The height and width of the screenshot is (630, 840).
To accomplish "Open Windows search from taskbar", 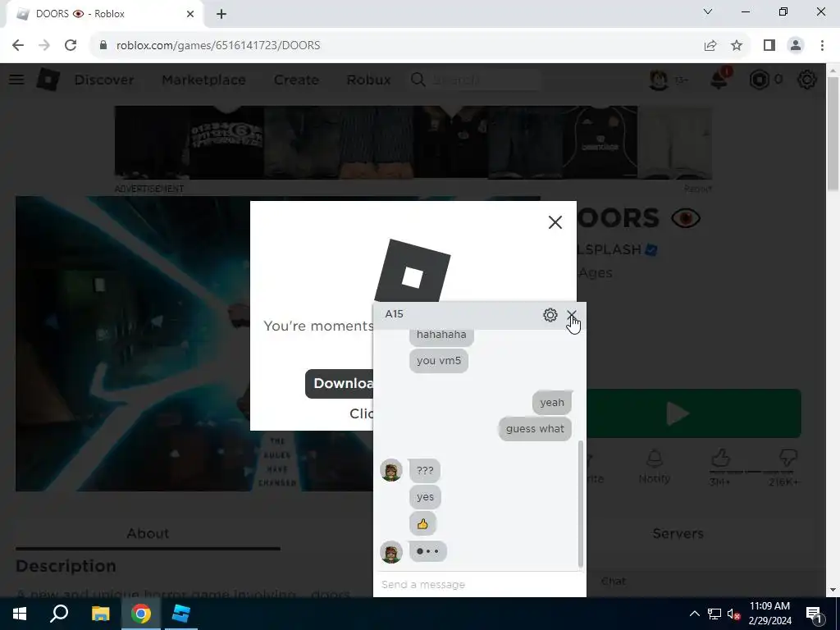I will [59, 614].
